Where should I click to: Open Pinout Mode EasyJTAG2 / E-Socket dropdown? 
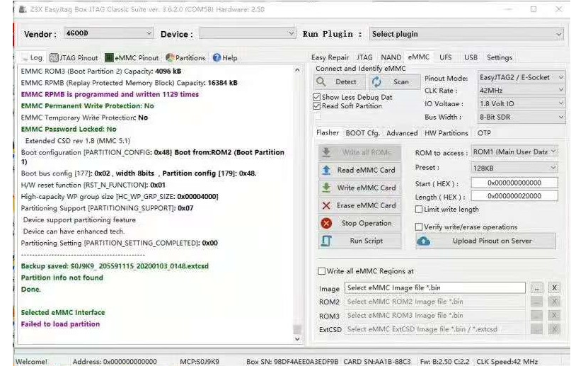(521, 77)
